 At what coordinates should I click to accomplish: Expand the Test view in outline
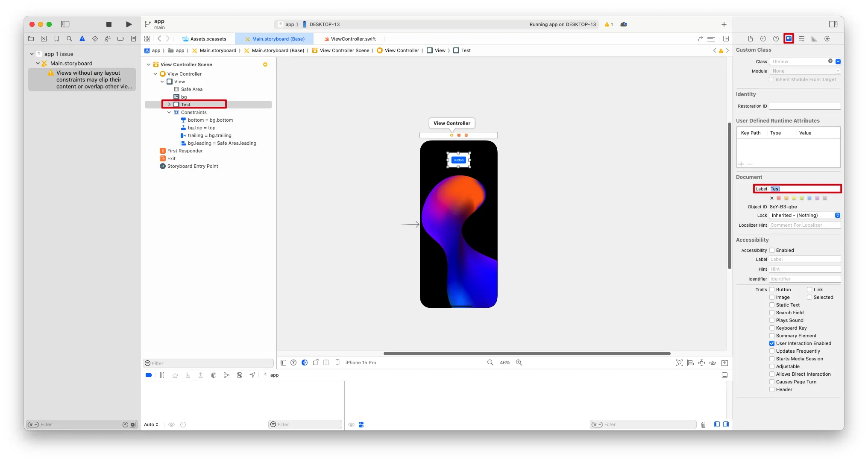click(169, 105)
